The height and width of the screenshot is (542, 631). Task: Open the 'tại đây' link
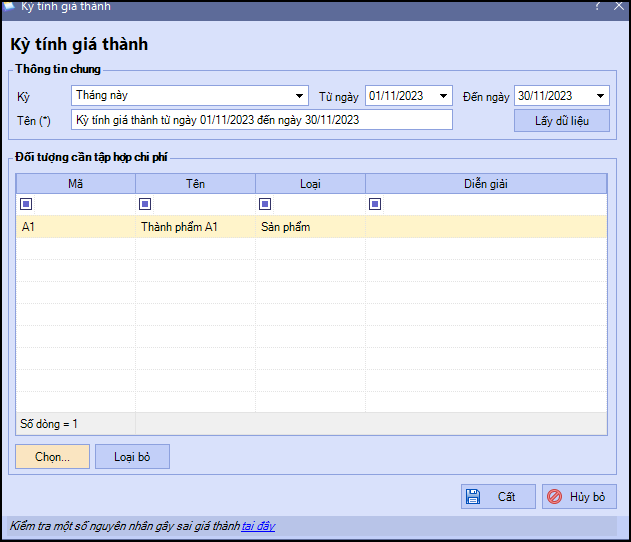click(258, 526)
